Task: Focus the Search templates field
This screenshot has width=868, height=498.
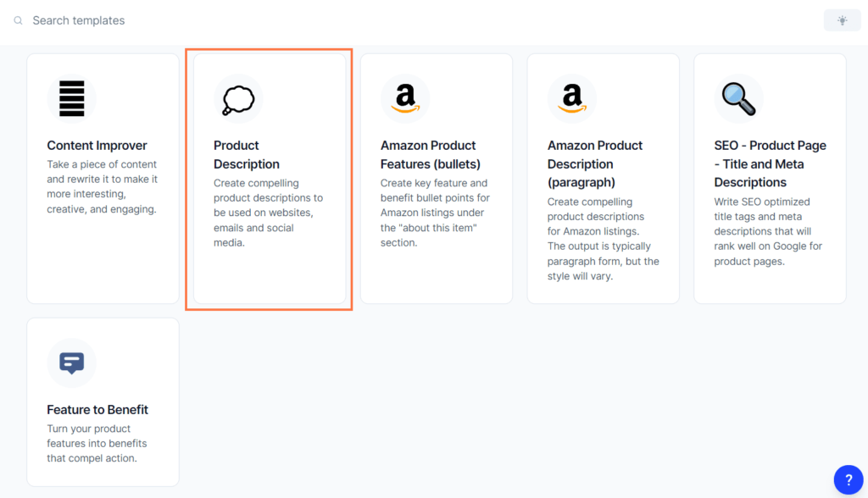Action: click(x=415, y=20)
